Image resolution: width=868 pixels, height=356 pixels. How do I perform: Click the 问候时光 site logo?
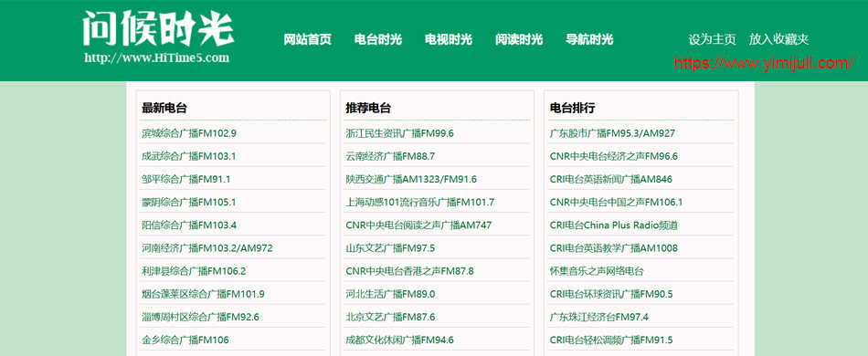(158, 28)
